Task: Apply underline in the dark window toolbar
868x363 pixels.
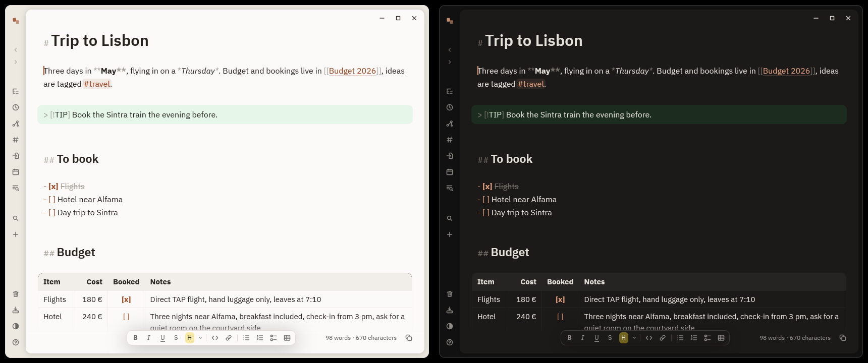Action: pos(596,338)
